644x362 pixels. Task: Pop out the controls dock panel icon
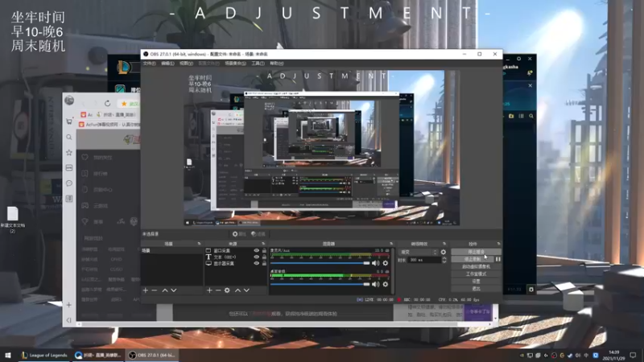click(498, 244)
